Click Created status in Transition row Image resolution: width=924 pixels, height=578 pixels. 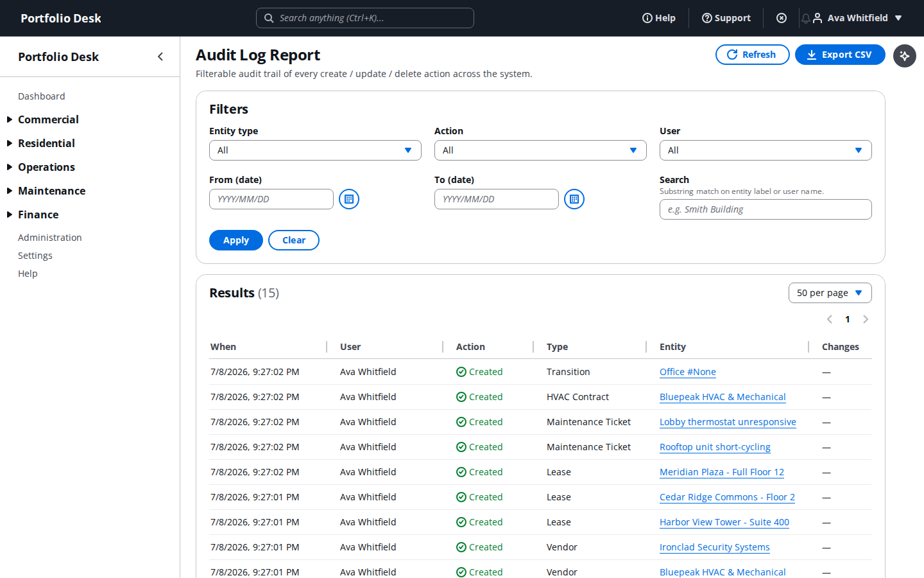[479, 372]
